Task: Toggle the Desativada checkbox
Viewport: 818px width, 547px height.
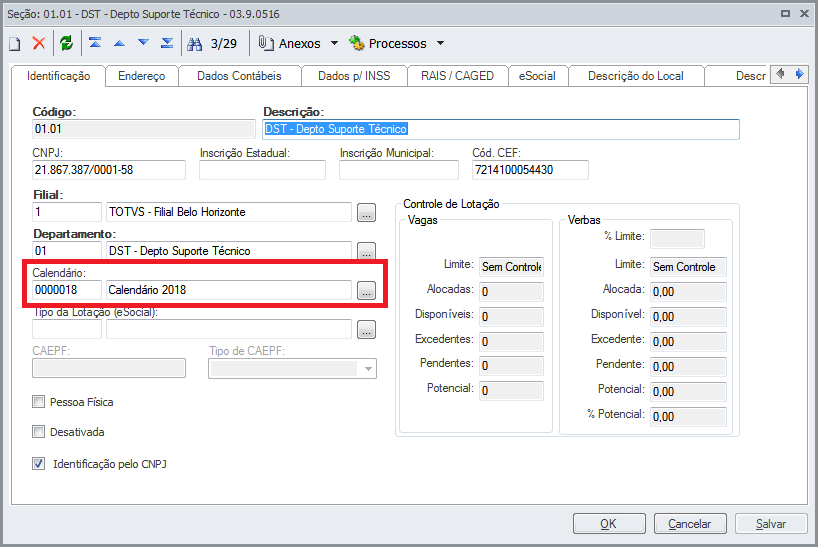Action: 39,432
